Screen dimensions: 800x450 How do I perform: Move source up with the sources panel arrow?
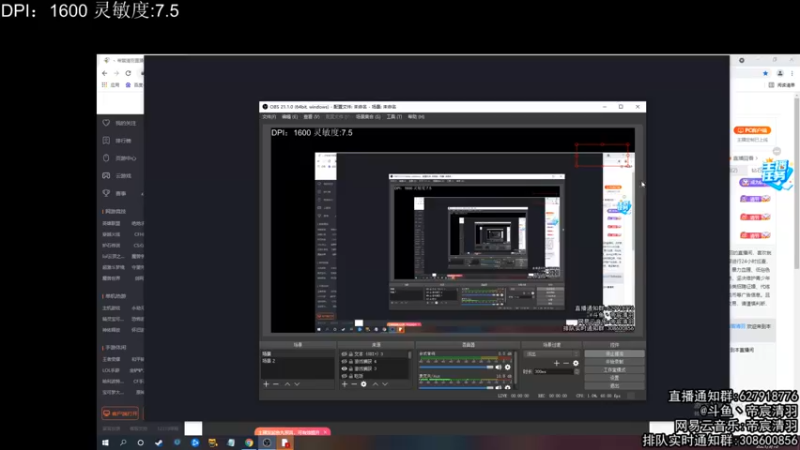tap(376, 384)
